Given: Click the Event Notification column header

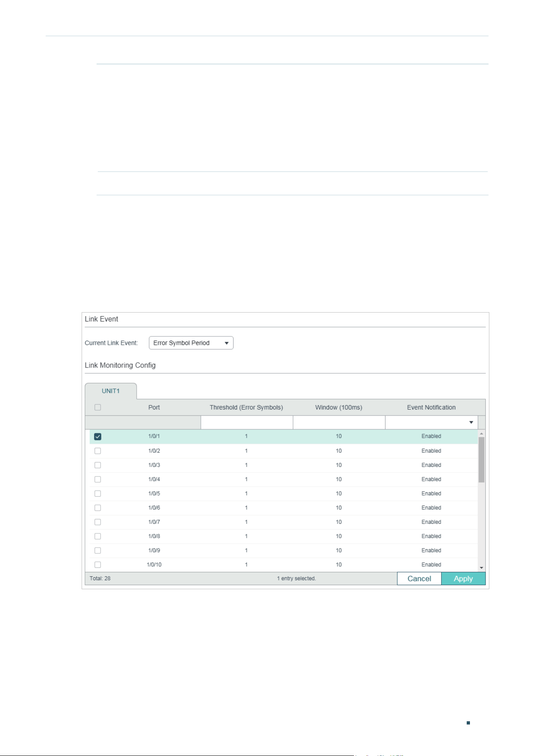Looking at the screenshot, I should (431, 407).
